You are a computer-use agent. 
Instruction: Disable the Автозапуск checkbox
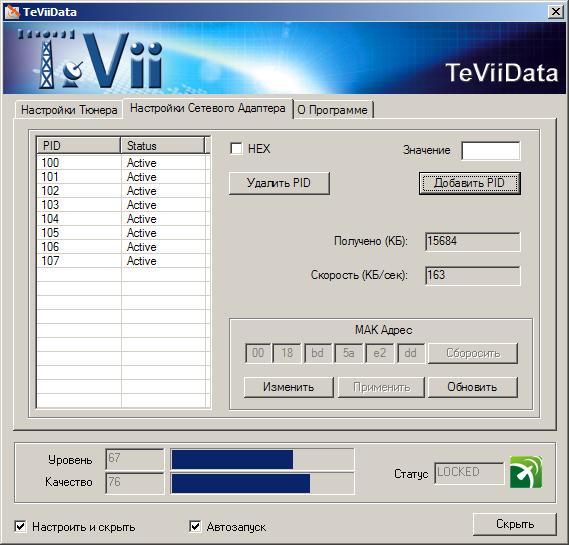click(x=195, y=526)
